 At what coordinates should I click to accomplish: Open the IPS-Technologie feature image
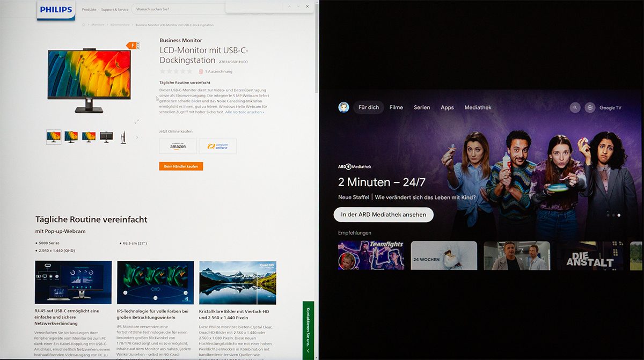(x=155, y=282)
